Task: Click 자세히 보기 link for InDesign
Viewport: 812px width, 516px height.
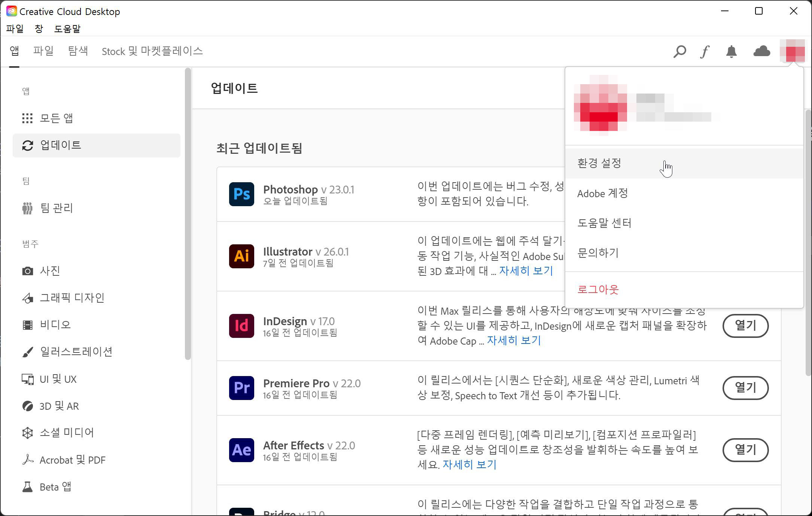Action: (514, 341)
